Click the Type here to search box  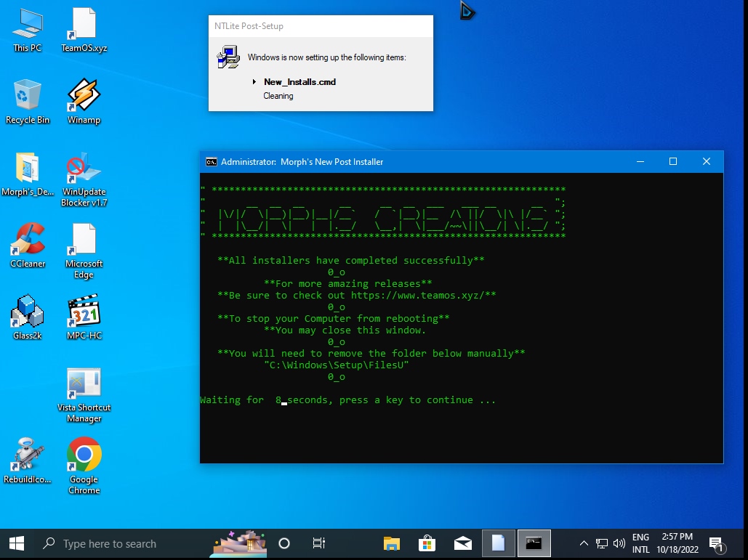tap(109, 543)
